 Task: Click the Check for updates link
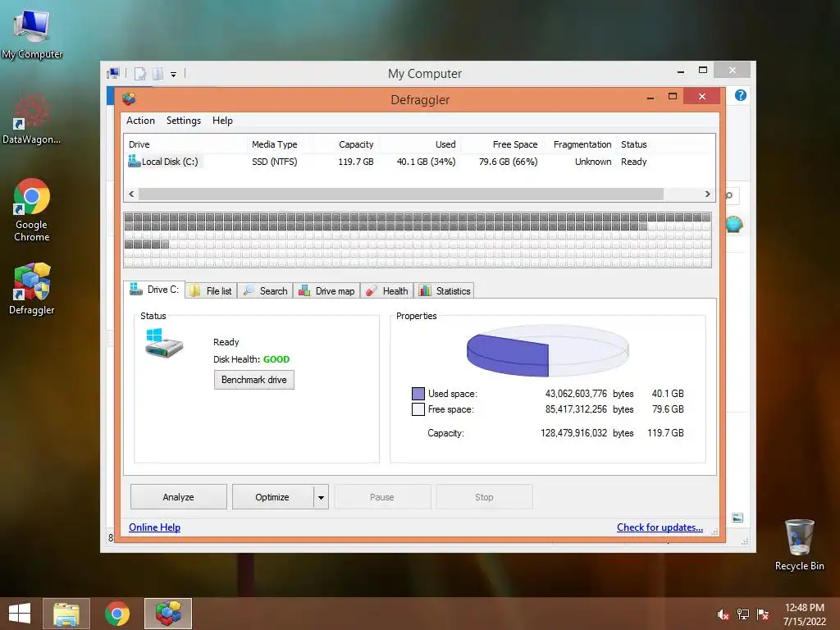point(660,527)
